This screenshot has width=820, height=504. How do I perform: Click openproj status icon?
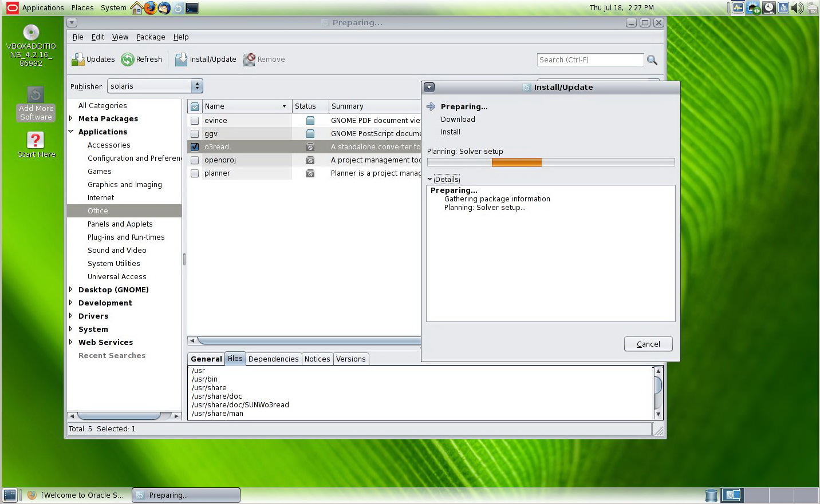[310, 160]
